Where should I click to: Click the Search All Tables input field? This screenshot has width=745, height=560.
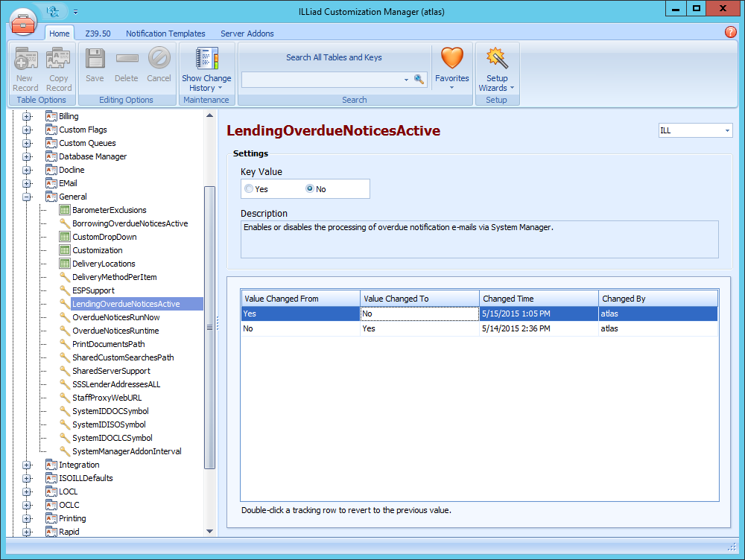(323, 79)
